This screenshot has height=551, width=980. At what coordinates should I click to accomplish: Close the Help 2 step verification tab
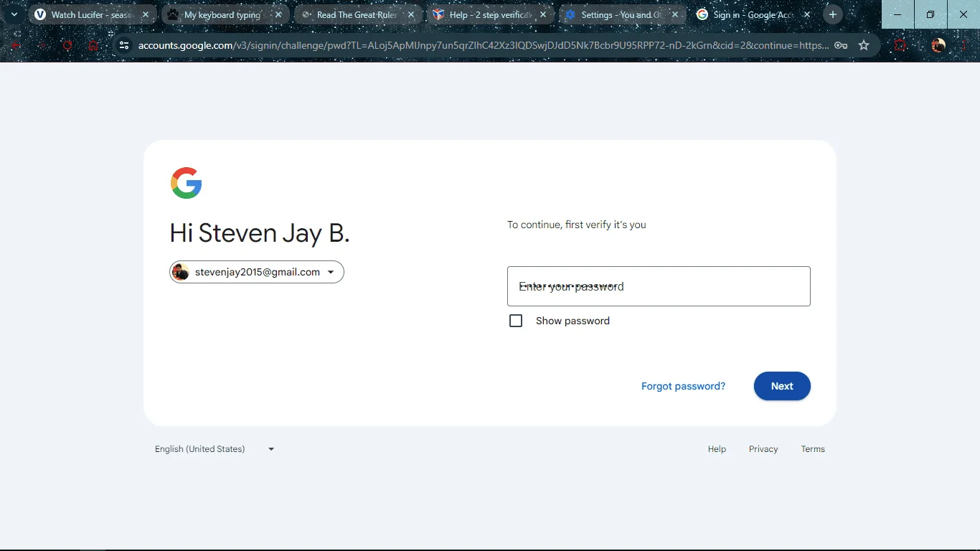pyautogui.click(x=543, y=14)
